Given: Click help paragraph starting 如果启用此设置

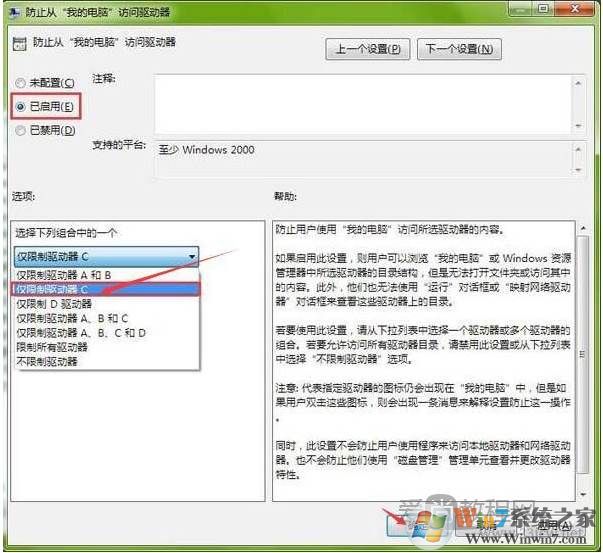Looking at the screenshot, I should (423, 280).
